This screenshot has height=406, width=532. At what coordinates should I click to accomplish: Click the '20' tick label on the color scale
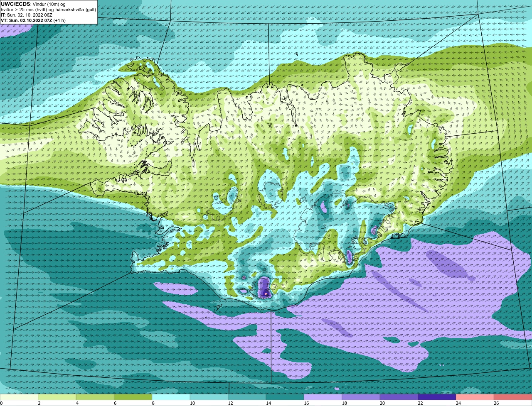[x=383, y=403]
